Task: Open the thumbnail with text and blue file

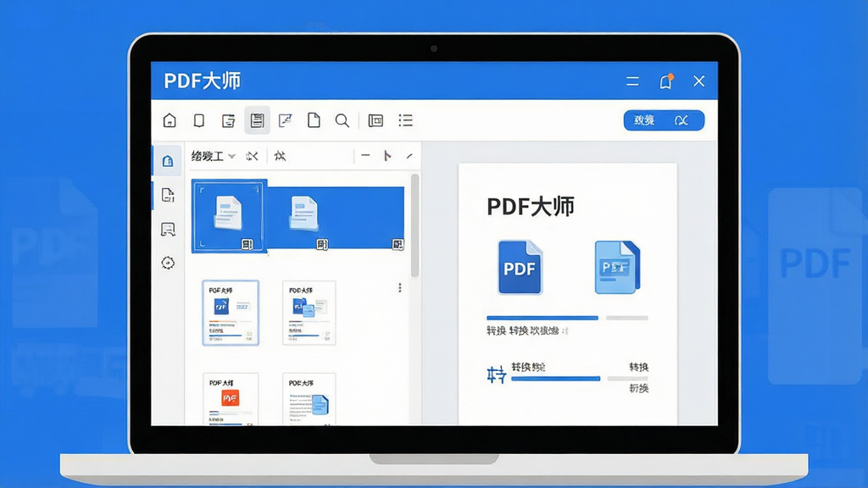Action: click(309, 398)
